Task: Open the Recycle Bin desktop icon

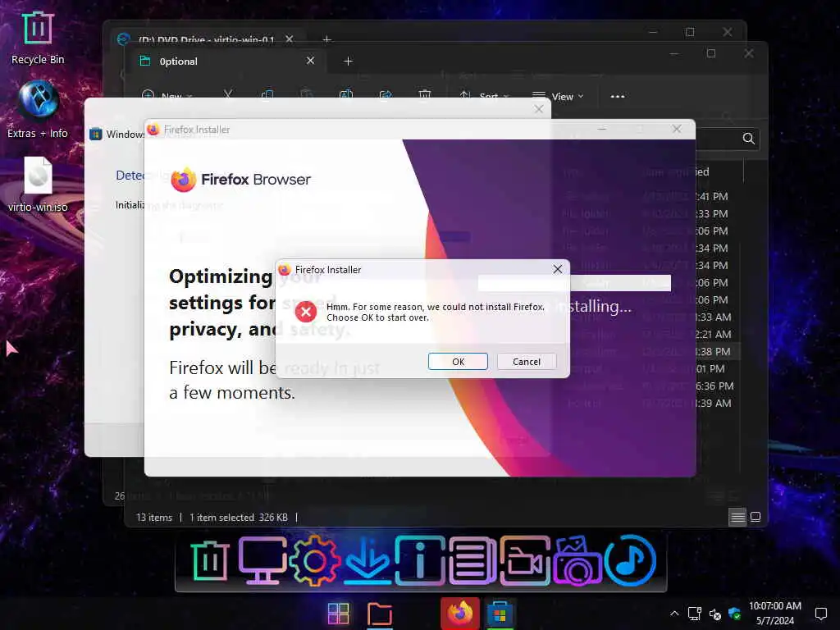Action: pyautogui.click(x=38, y=38)
